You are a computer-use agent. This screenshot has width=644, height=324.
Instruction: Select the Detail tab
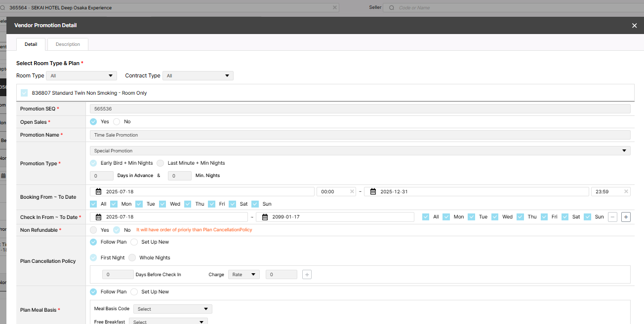(31, 44)
